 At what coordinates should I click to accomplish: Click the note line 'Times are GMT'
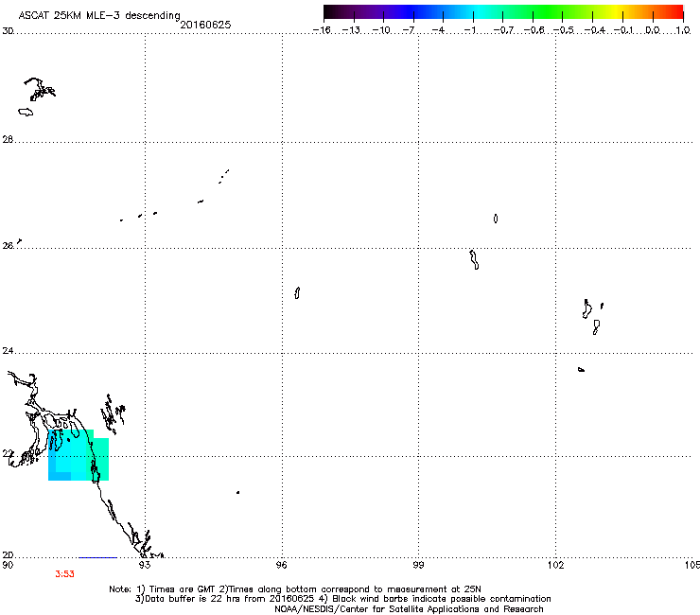183,589
